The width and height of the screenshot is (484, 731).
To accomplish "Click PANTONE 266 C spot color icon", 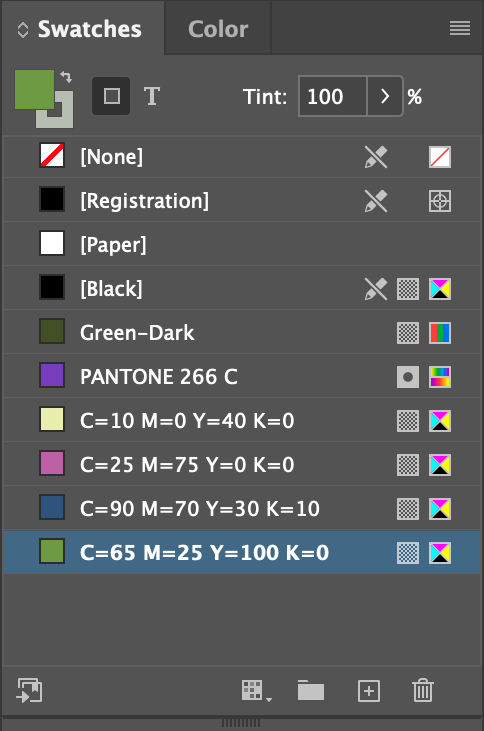I will tap(408, 377).
